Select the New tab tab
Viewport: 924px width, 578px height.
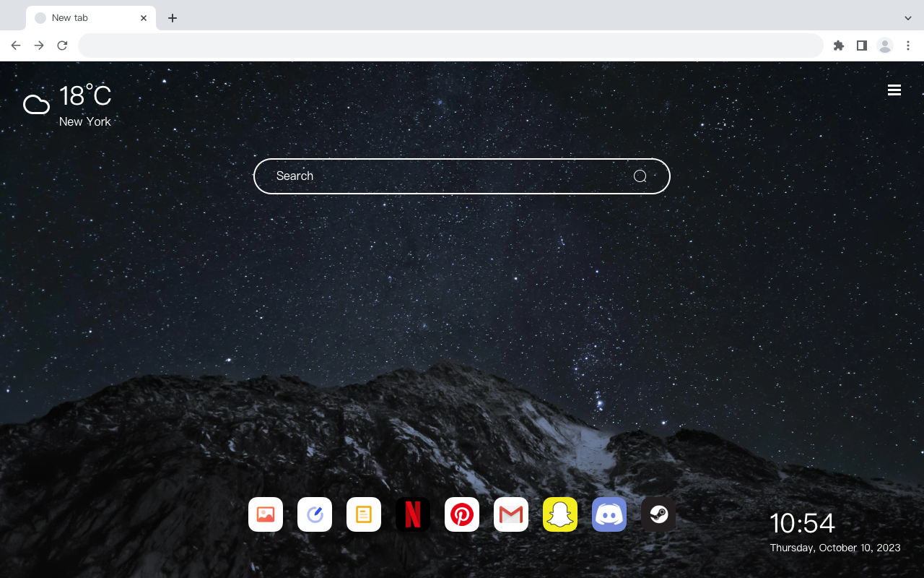point(91,18)
